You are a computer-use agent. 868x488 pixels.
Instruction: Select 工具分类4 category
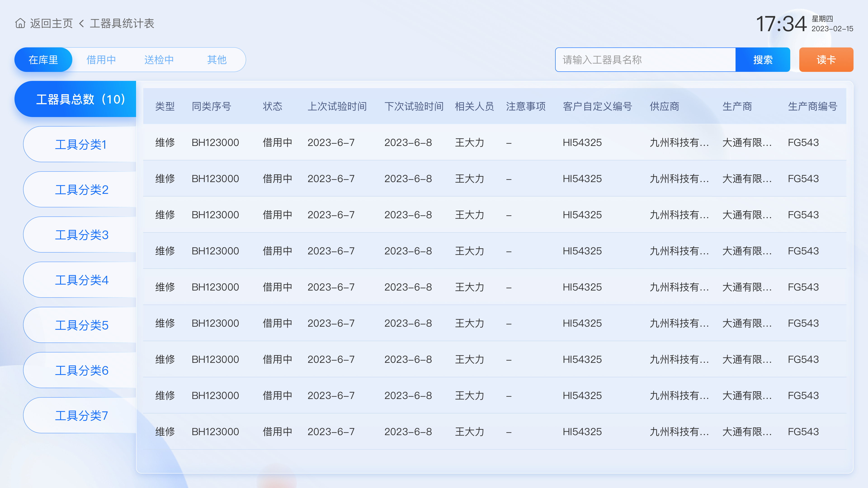pyautogui.click(x=80, y=279)
